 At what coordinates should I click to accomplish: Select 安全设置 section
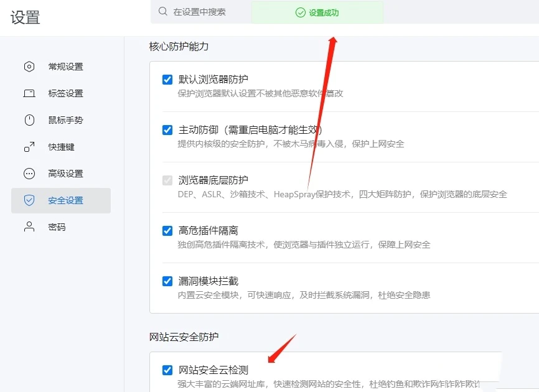click(61, 200)
